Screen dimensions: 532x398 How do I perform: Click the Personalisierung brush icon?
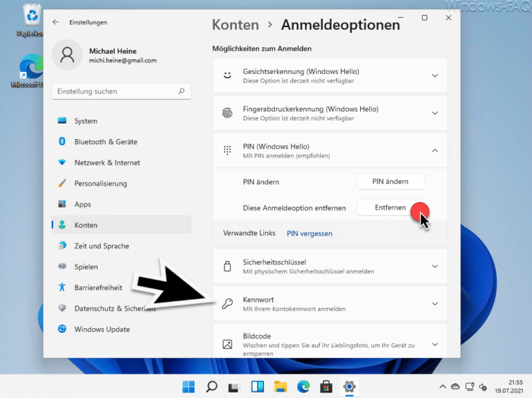(x=62, y=183)
